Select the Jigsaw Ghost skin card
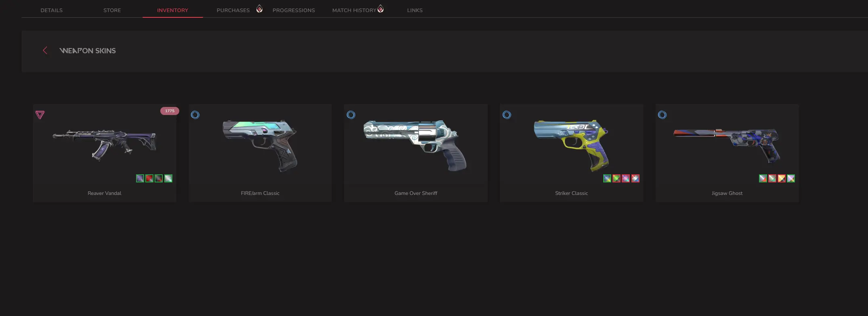Screen dimensions: 868x316 727,153
